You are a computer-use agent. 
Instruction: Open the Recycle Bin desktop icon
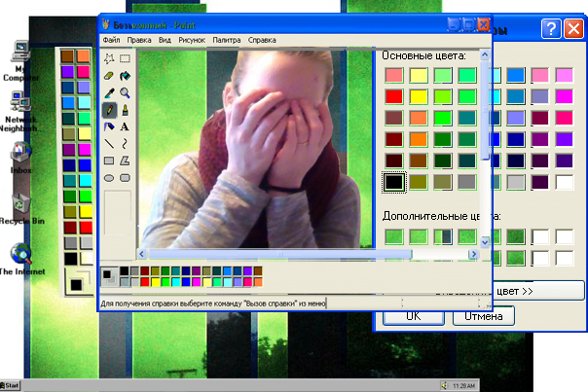[x=21, y=209]
